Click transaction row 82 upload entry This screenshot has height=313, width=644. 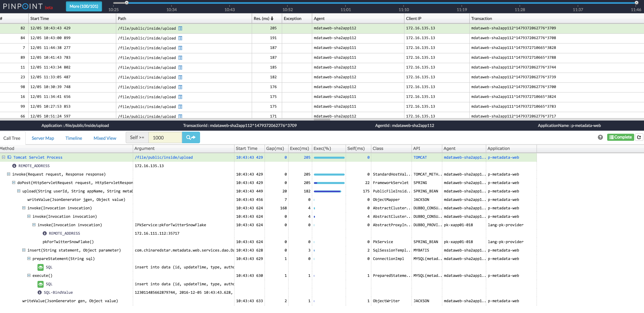[x=322, y=28]
